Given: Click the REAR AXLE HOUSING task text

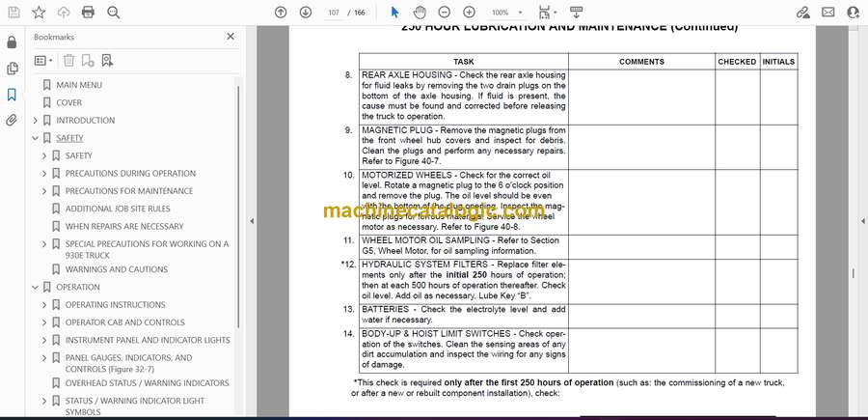Looking at the screenshot, I should click(463, 96).
